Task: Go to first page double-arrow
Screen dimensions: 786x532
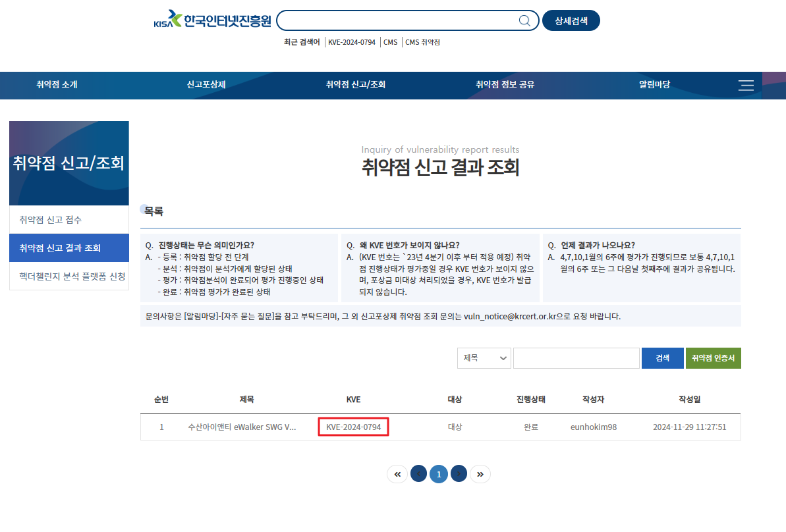Action: point(397,474)
